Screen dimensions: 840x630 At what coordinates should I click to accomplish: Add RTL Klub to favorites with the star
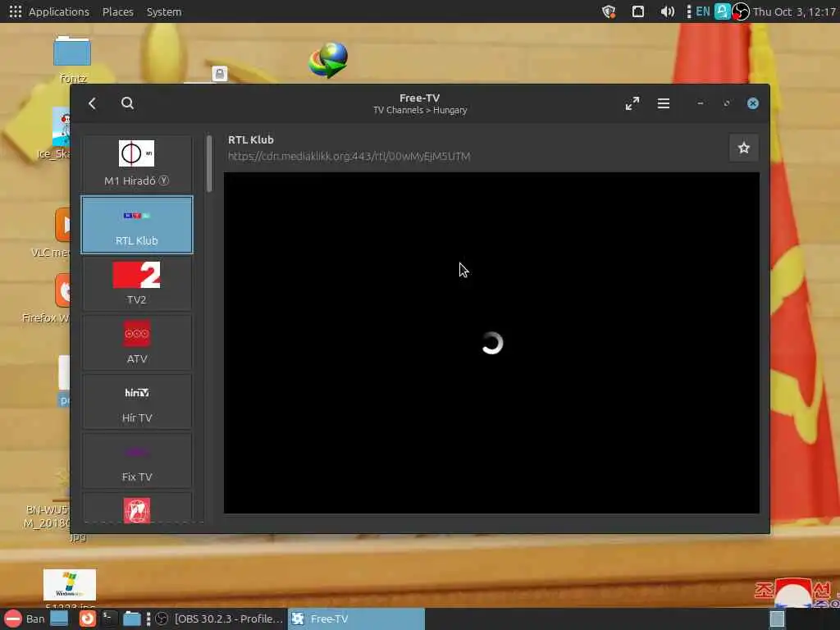click(x=743, y=148)
